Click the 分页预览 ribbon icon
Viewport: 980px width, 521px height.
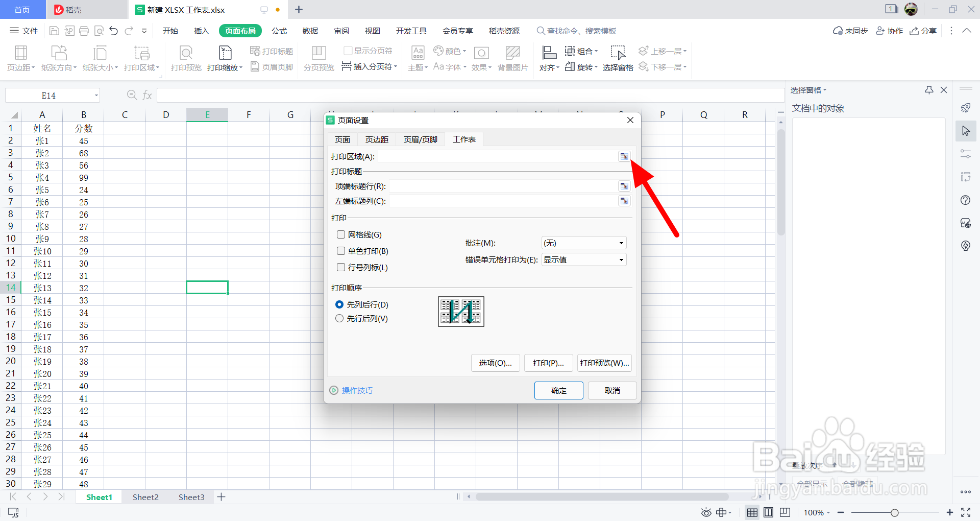[318, 59]
